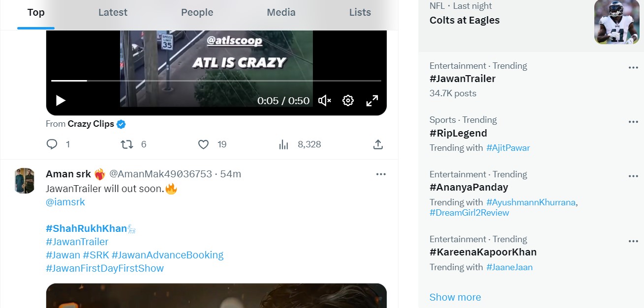The image size is (644, 308).
Task: Reply to the Crazy Clips post
Action: (52, 144)
